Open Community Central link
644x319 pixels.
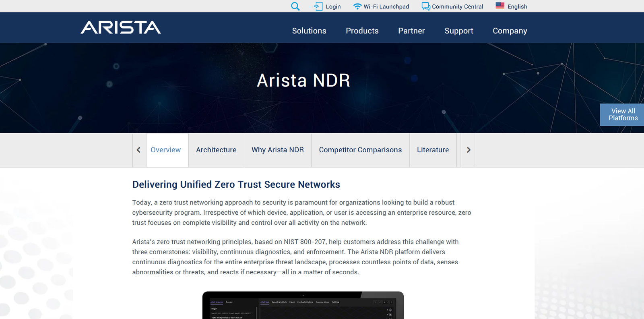(457, 6)
